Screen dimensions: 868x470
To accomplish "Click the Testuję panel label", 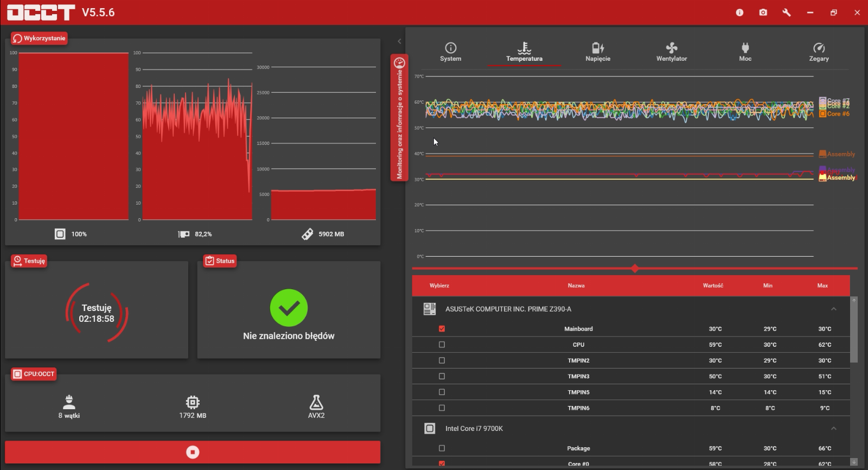I will pyautogui.click(x=29, y=261).
